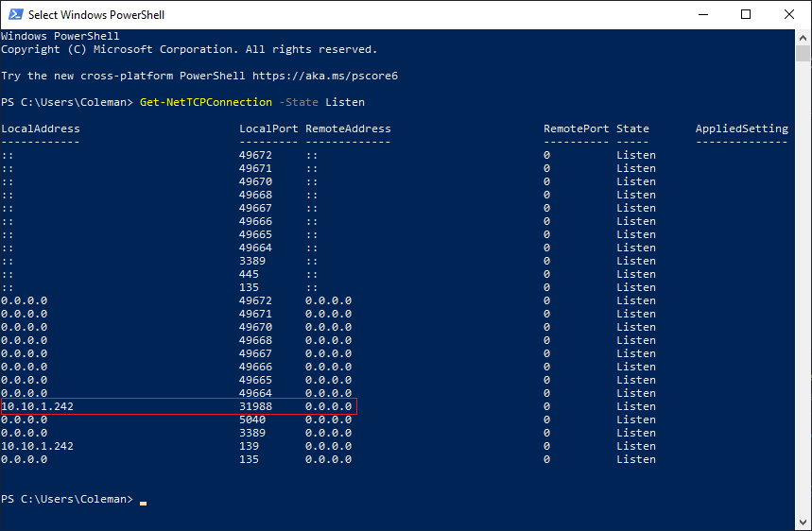Image resolution: width=812 pixels, height=531 pixels.
Task: Click the LocalAddress column header
Action: [x=41, y=128]
